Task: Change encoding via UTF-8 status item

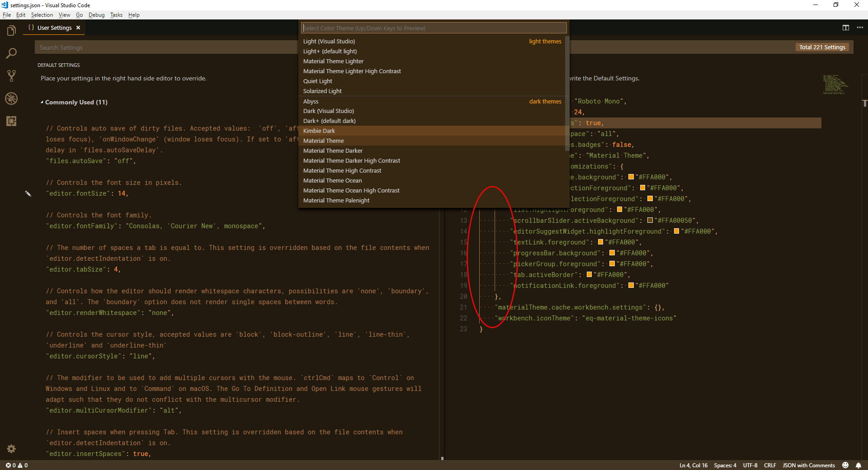Action: [x=750, y=465]
